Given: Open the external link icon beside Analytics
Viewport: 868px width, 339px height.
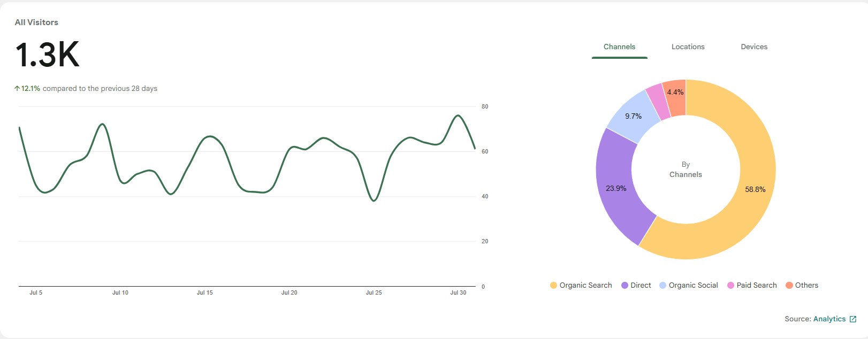Looking at the screenshot, I should click(x=853, y=319).
